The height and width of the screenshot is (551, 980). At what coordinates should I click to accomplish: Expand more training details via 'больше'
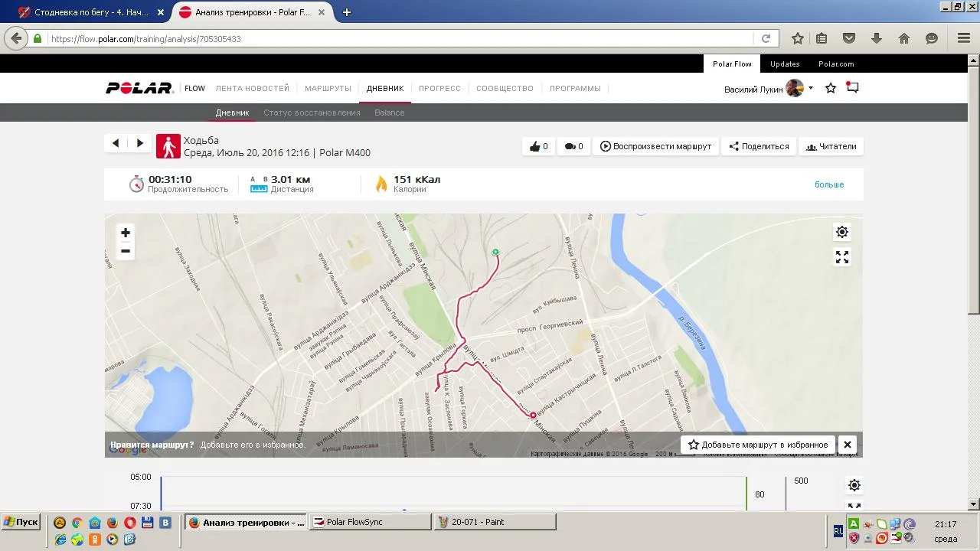pos(828,184)
